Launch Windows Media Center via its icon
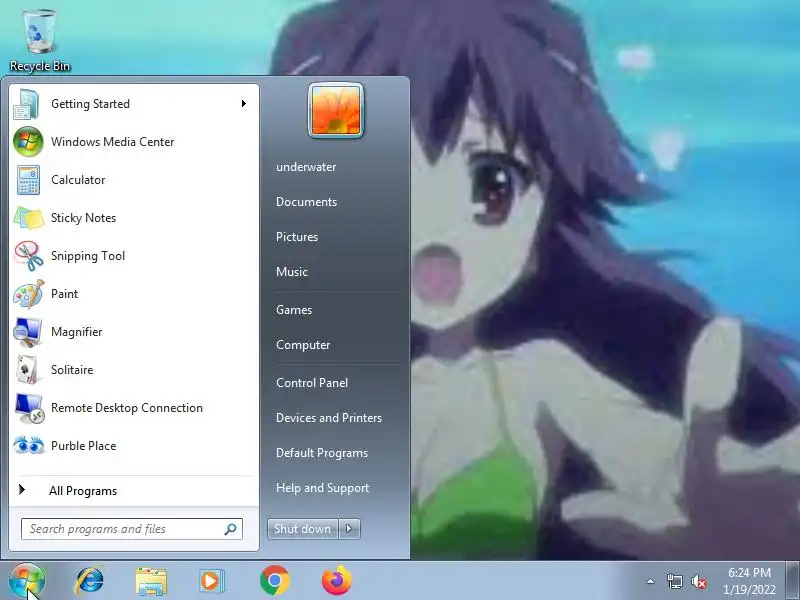Image resolution: width=800 pixels, height=600 pixels. pyautogui.click(x=28, y=142)
